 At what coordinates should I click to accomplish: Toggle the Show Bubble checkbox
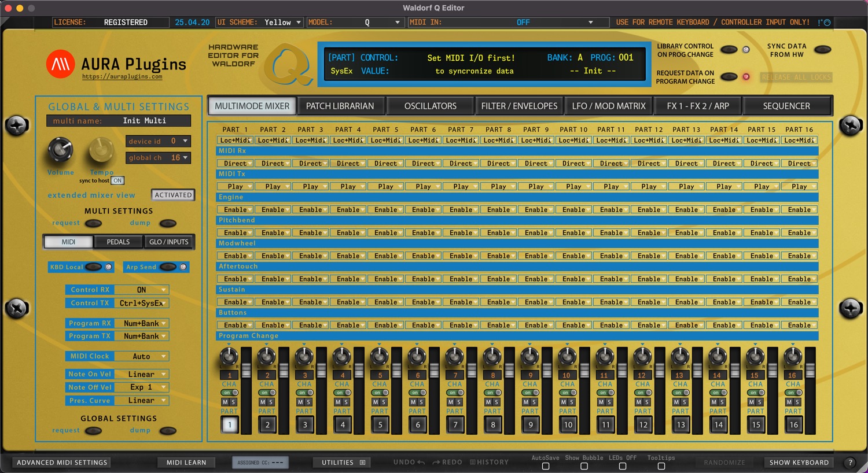(584, 466)
